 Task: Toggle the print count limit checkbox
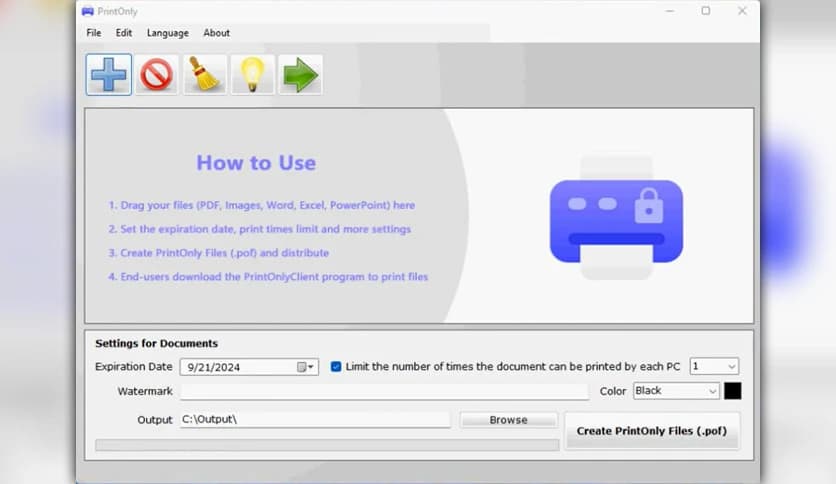pos(336,367)
